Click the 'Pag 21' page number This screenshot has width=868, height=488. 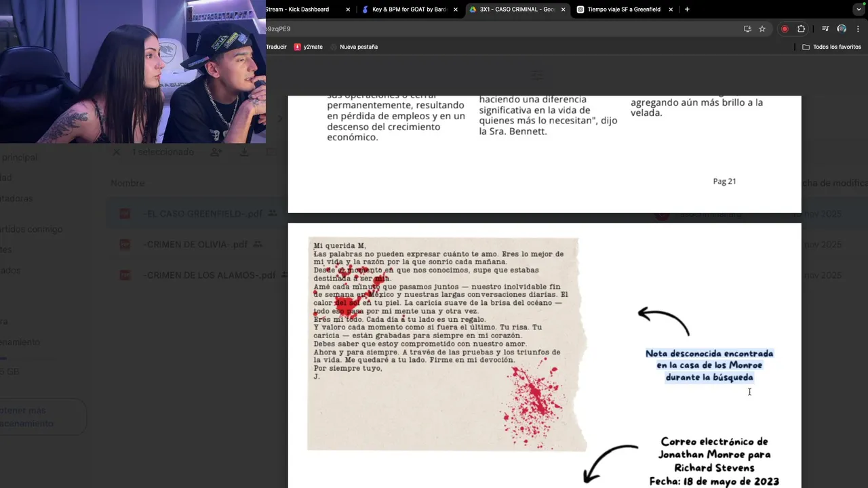(724, 181)
